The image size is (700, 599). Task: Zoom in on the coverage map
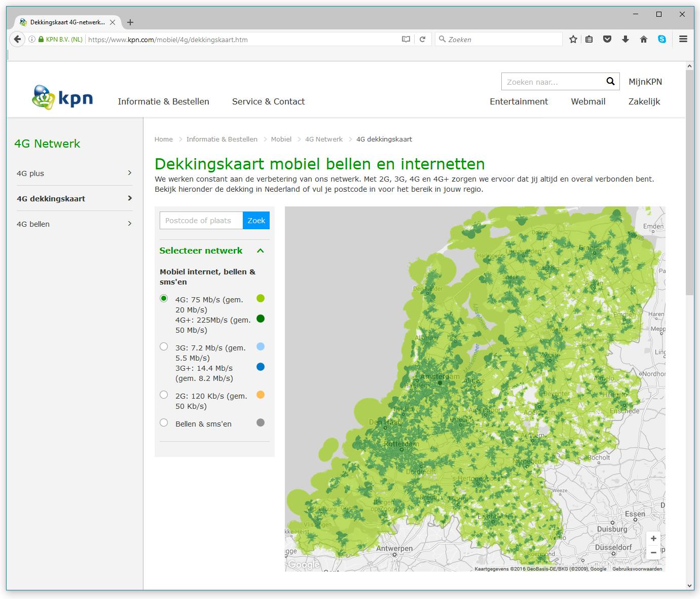(653, 539)
